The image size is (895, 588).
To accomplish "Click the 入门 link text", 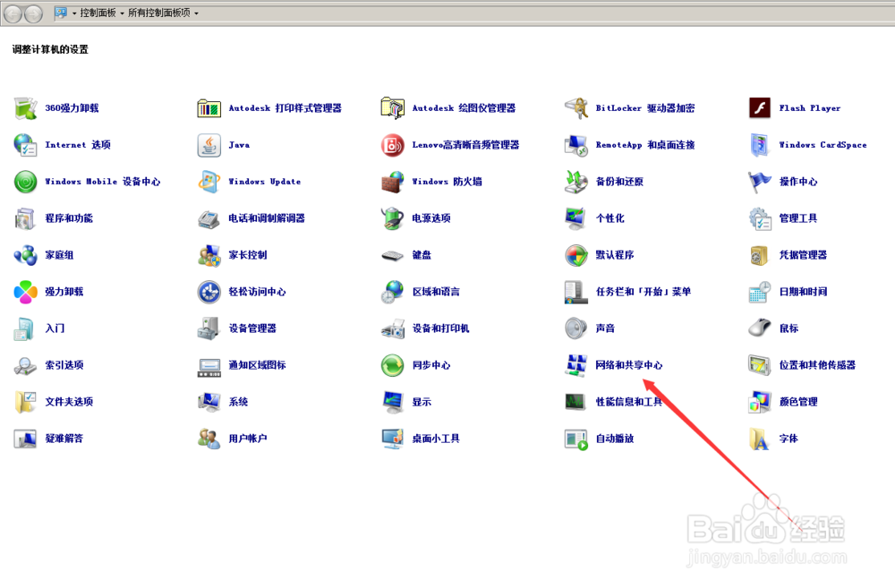I will click(x=55, y=328).
